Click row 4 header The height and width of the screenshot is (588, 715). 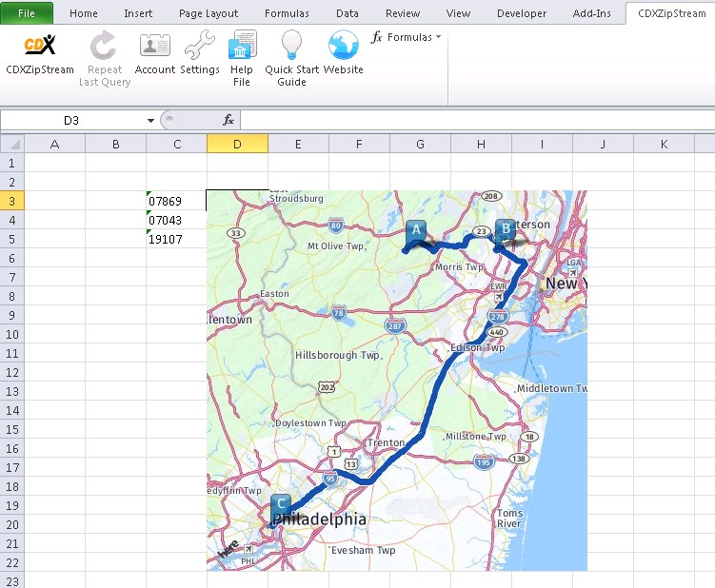[11, 220]
